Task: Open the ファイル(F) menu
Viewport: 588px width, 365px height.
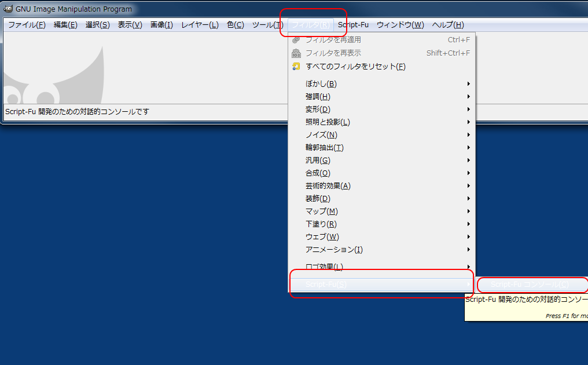Action: click(x=27, y=25)
